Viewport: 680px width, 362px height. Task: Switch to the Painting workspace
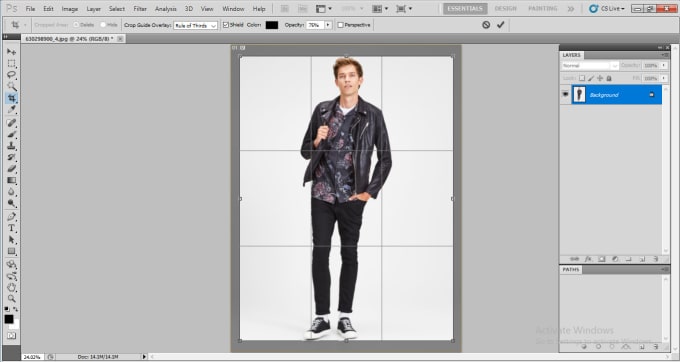543,9
